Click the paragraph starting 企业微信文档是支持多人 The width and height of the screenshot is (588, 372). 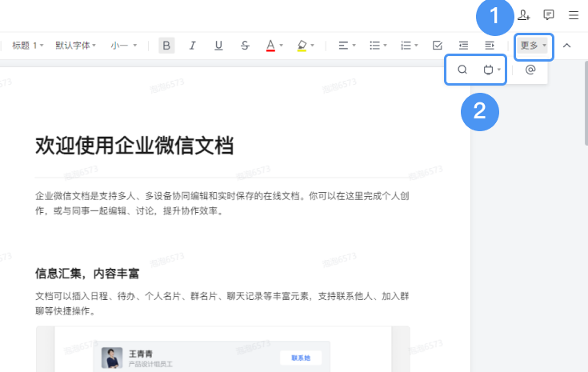(x=222, y=203)
